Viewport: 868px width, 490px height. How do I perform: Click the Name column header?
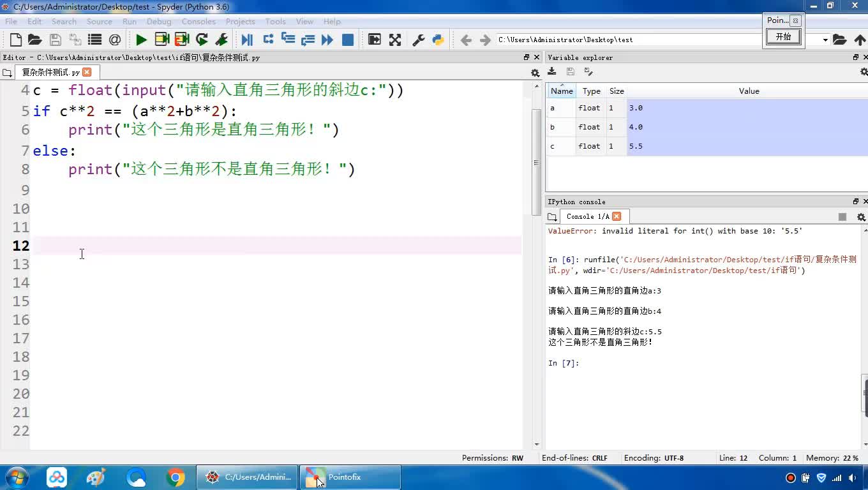562,91
